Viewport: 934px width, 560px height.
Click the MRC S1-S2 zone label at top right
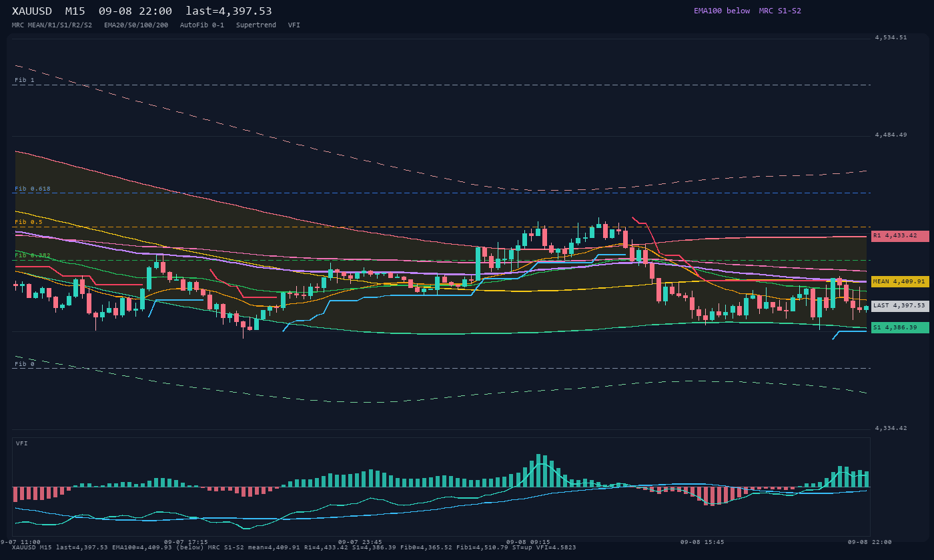coord(780,11)
